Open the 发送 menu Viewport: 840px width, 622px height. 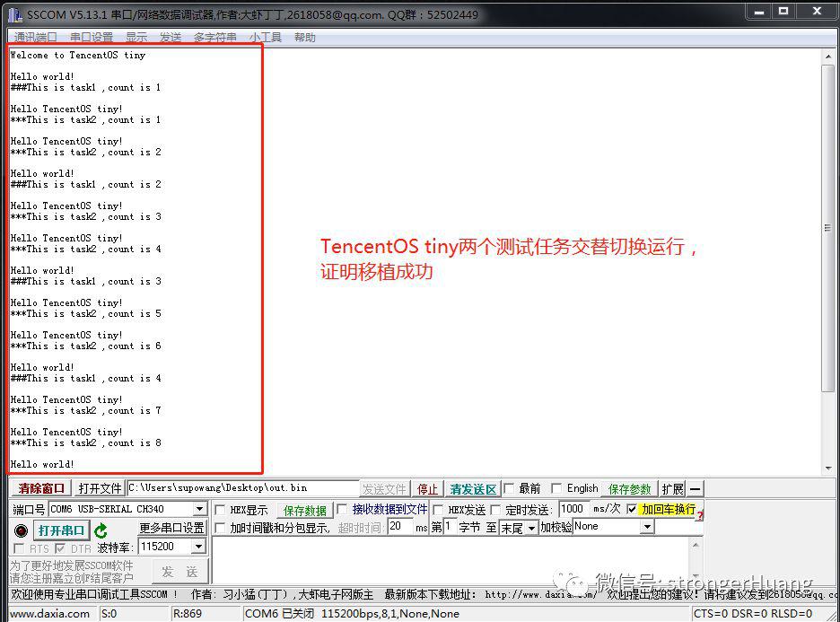pos(171,37)
